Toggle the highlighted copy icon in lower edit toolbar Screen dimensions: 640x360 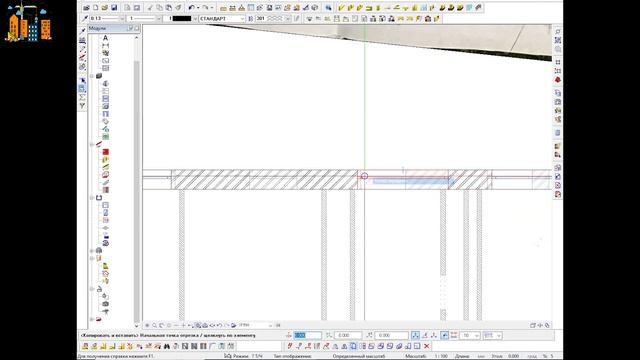click(x=353, y=346)
